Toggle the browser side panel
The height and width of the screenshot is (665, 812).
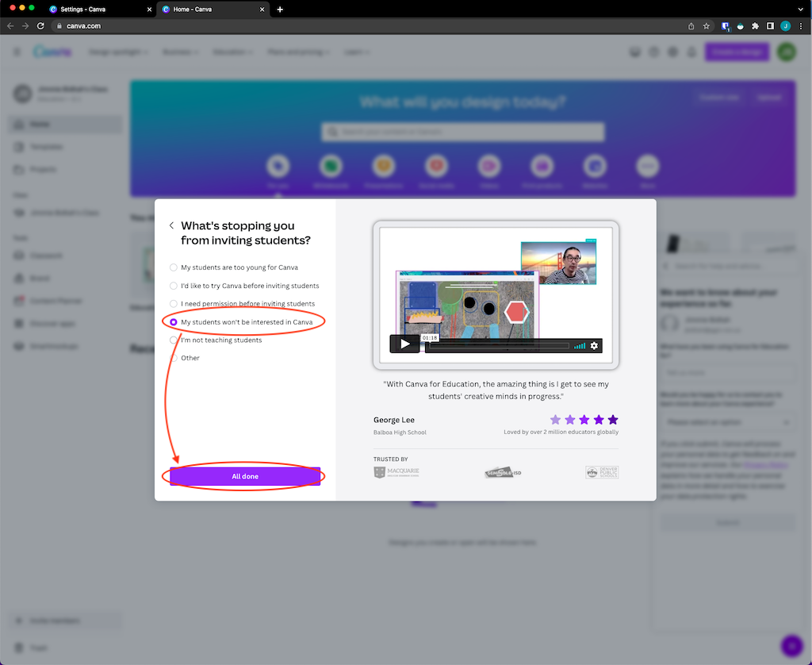770,26
